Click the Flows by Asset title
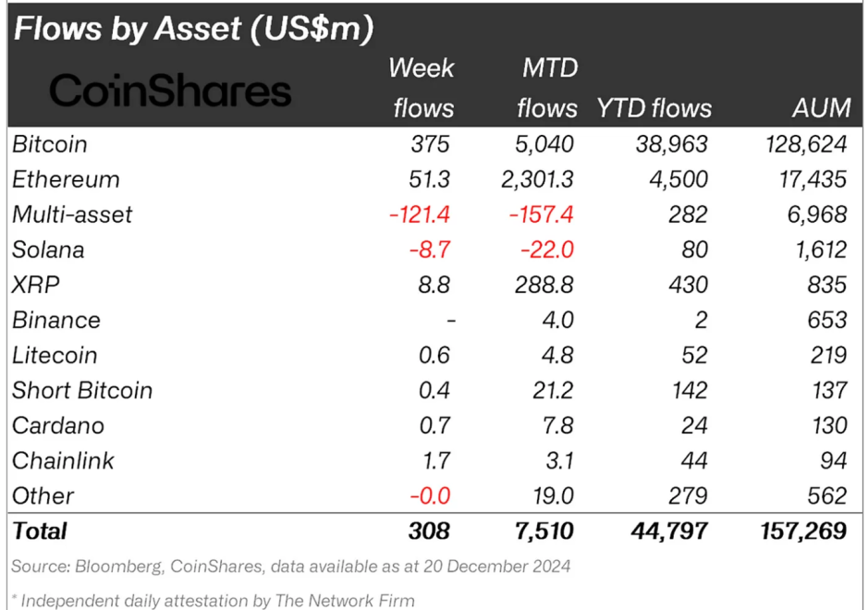Screen dimensions: 868x610 [193, 29]
